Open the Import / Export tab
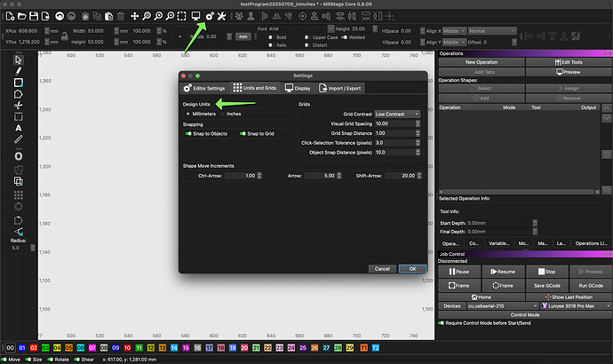Viewport: 613px width, 364px height. pyautogui.click(x=340, y=88)
